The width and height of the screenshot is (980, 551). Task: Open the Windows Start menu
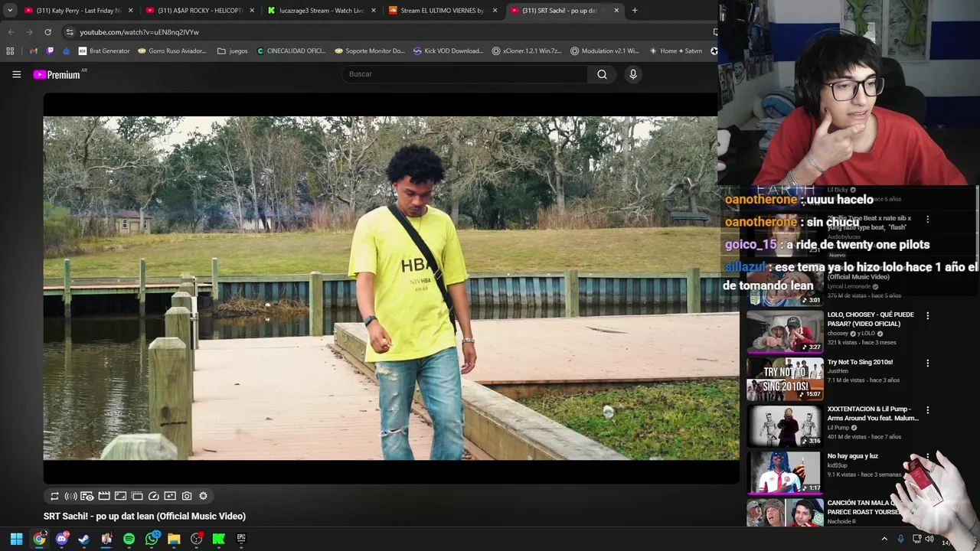(16, 539)
